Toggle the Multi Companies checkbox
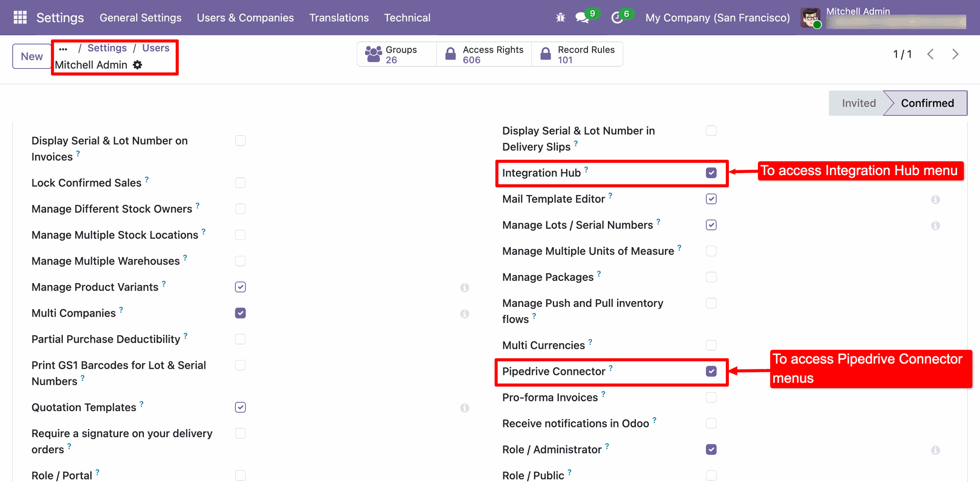Viewport: 980px width, 482px height. (x=240, y=313)
